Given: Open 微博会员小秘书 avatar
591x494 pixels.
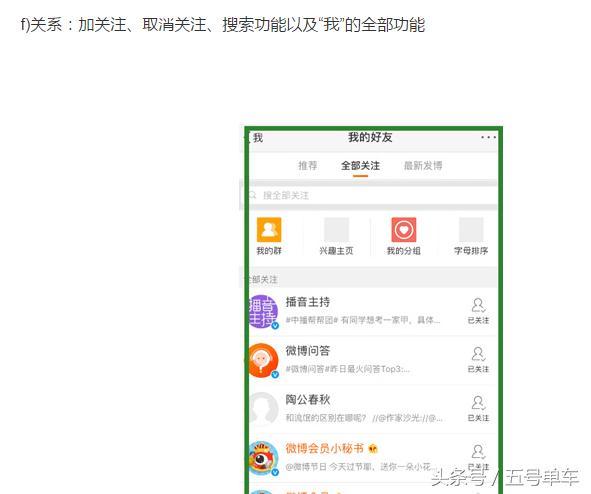Looking at the screenshot, I should 263,458.
